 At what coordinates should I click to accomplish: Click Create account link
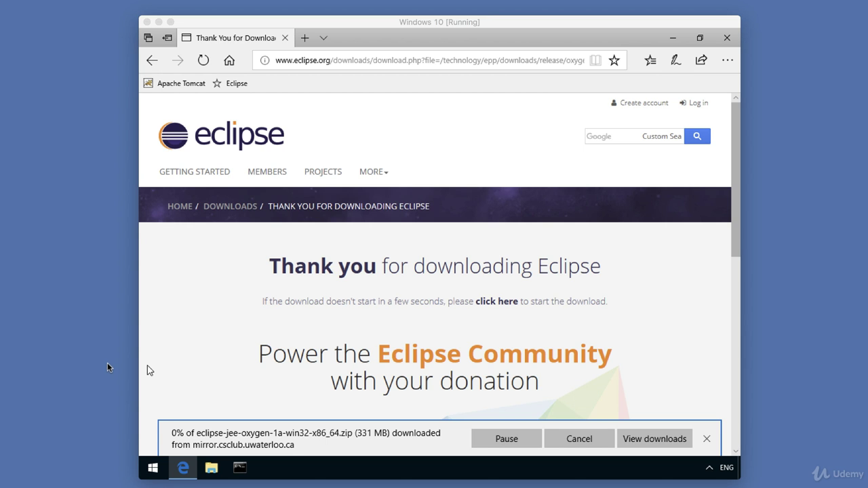639,103
